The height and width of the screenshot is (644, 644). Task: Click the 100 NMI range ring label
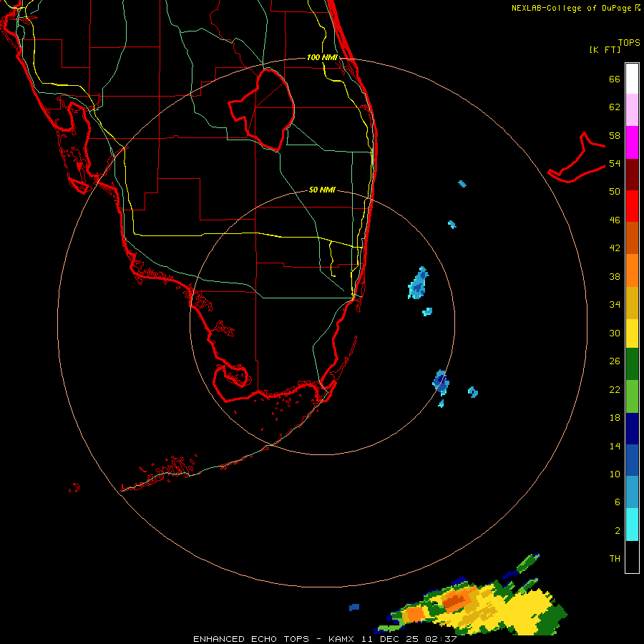[x=322, y=57]
